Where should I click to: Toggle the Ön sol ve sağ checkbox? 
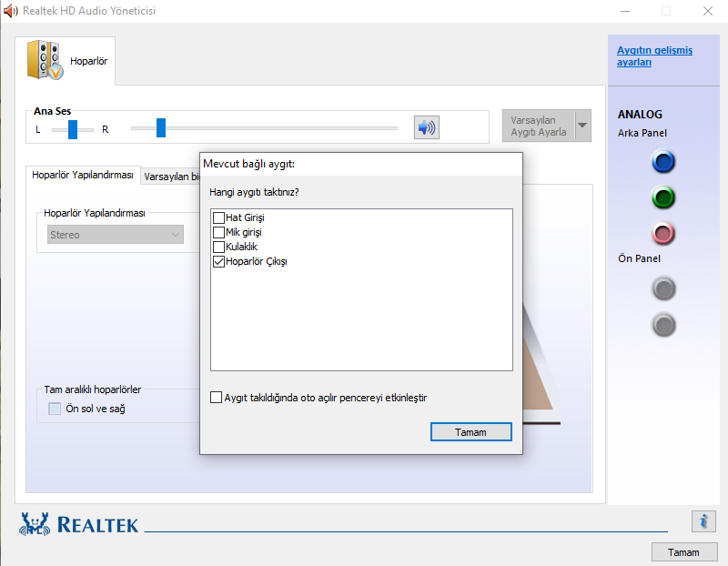coord(55,409)
